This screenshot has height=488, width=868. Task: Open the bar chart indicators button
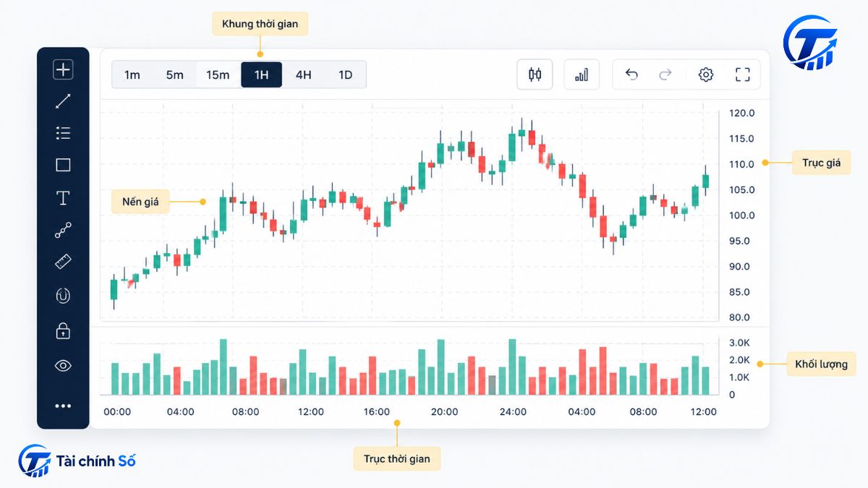[582, 74]
